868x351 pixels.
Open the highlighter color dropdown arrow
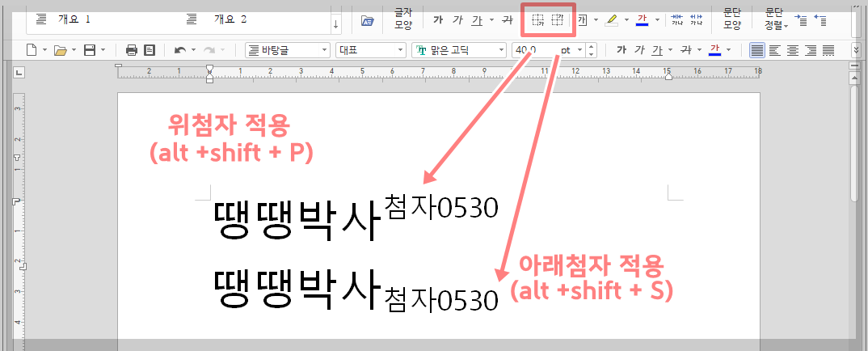[626, 20]
